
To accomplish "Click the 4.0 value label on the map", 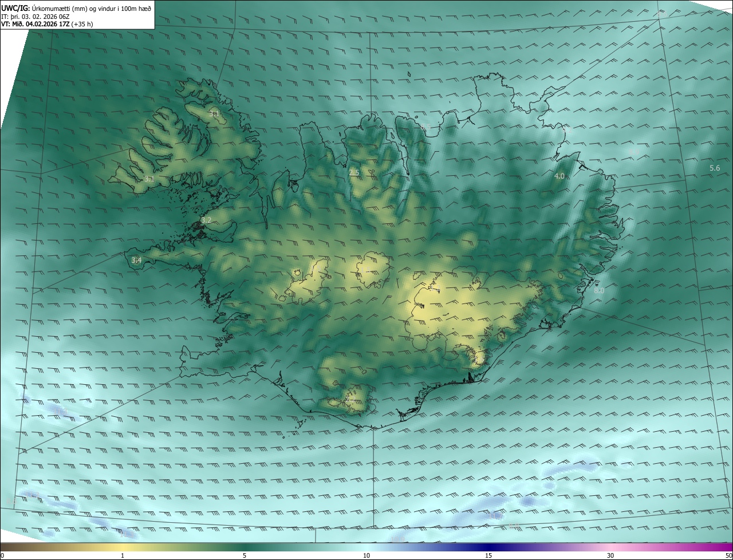I will point(559,176).
